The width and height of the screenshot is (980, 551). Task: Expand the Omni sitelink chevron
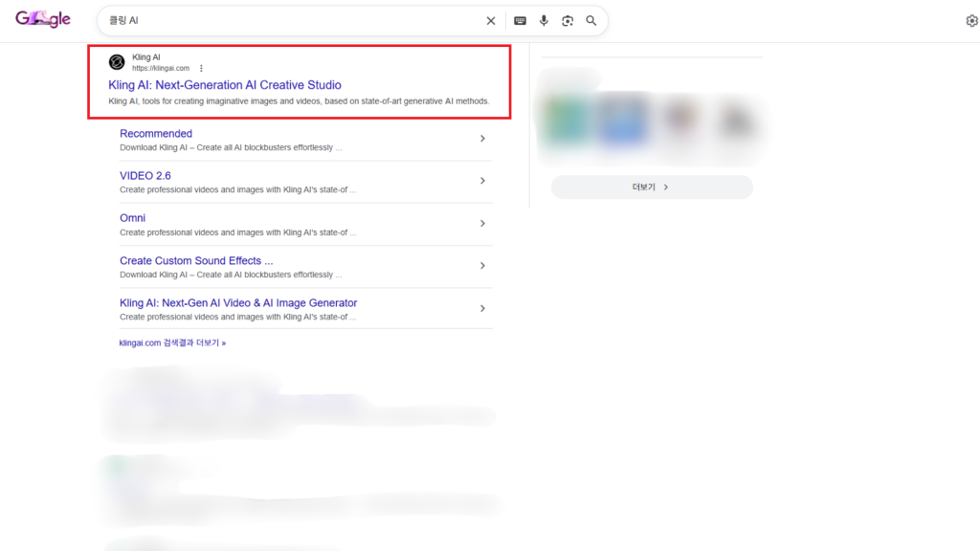pyautogui.click(x=482, y=223)
